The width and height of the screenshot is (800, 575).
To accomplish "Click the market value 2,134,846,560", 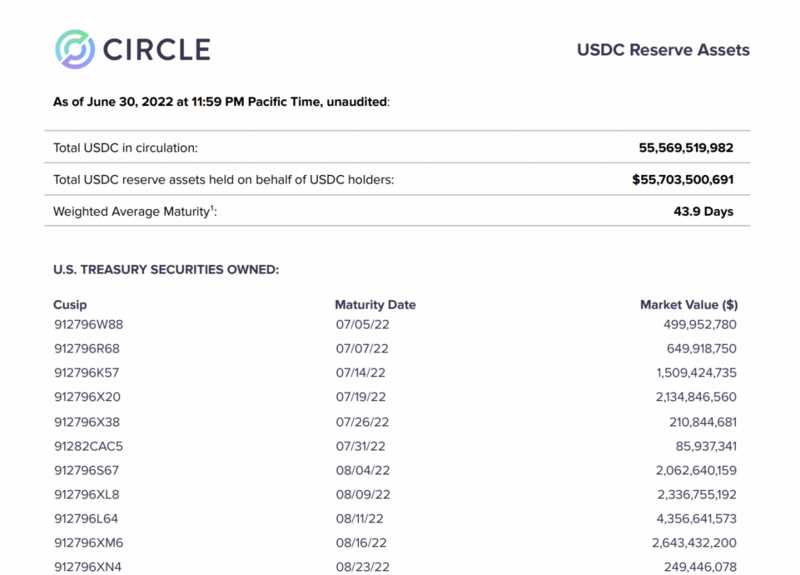I will click(684, 396).
